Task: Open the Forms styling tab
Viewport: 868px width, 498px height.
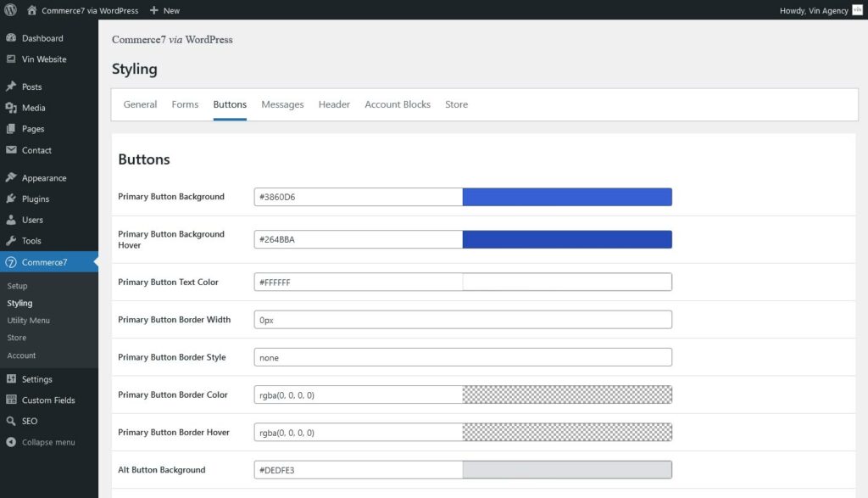Action: click(x=185, y=104)
